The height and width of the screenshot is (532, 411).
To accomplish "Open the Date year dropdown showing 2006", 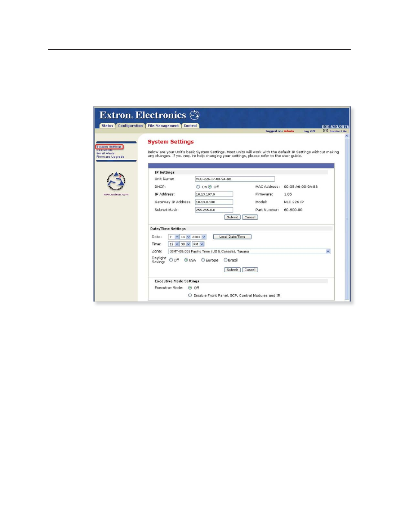I will [x=199, y=237].
